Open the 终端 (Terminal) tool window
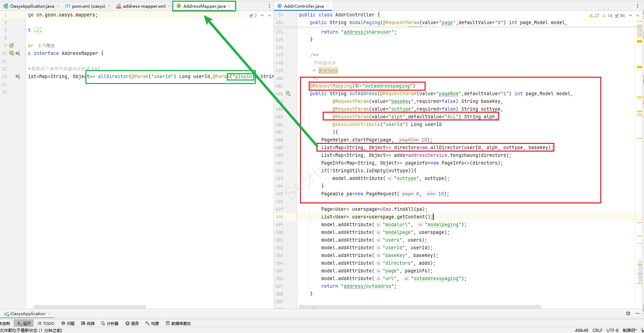 point(88,323)
